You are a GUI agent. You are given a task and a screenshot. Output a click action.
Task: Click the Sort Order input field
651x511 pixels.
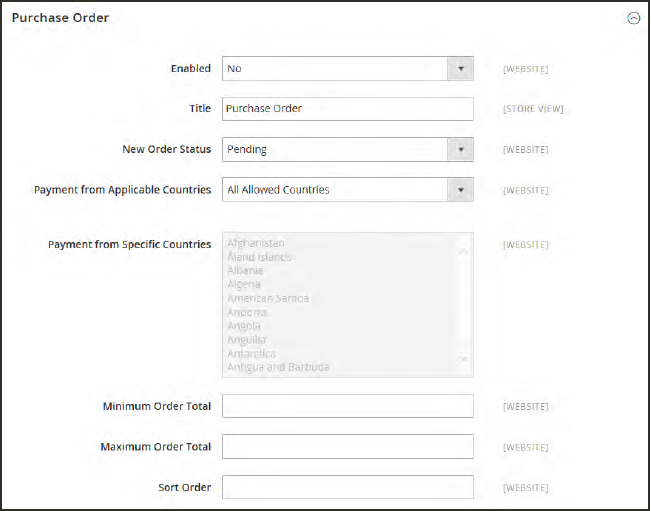point(347,487)
